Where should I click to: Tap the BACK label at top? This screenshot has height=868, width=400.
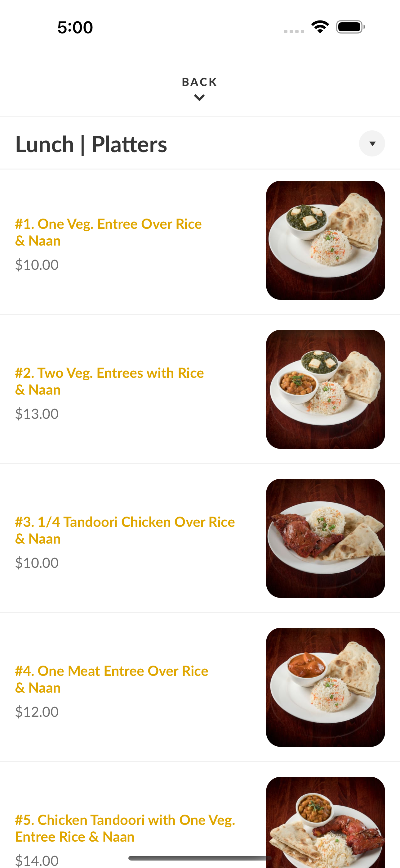[x=200, y=82]
